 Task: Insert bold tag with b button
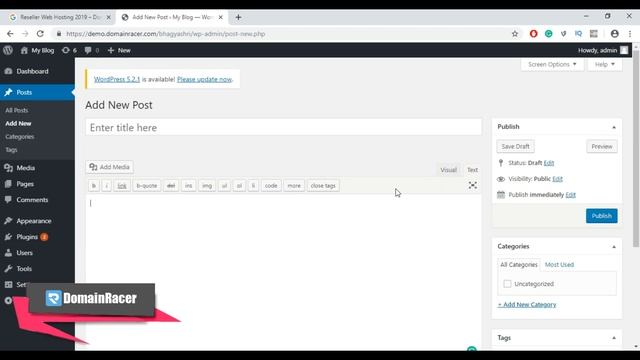94,186
